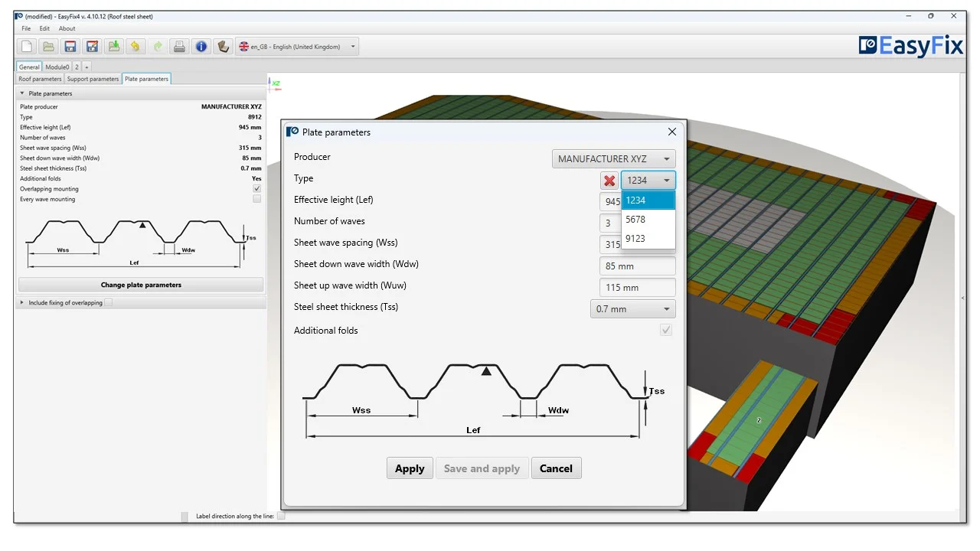Open the language selection dropdown

tap(297, 47)
